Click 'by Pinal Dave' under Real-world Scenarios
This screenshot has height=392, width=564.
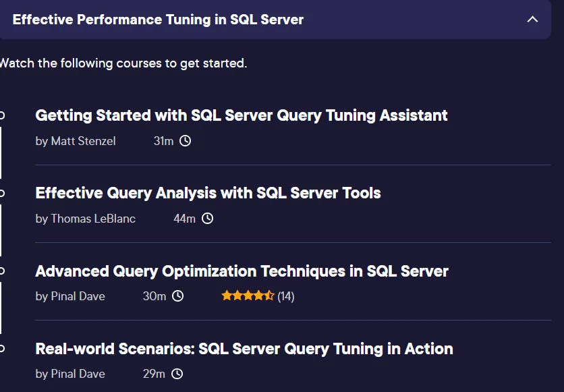70,374
